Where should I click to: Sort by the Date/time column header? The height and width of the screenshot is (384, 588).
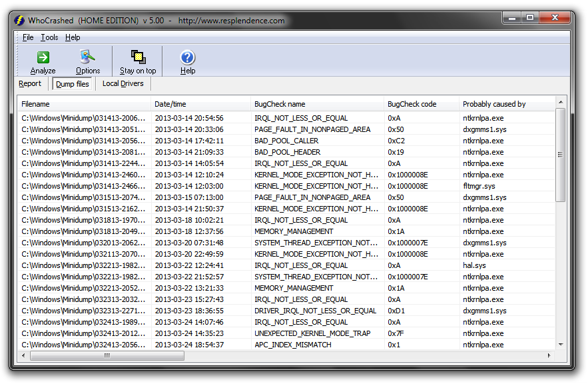tap(201, 104)
